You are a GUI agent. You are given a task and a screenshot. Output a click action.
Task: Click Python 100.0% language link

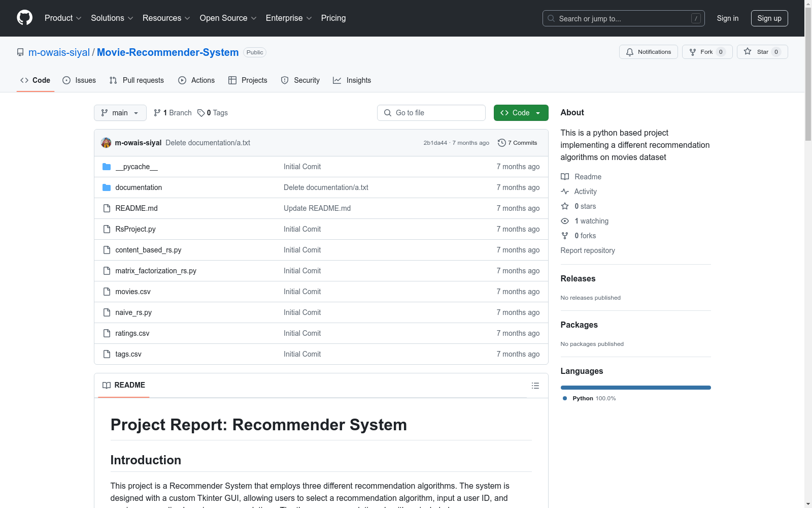coord(589,398)
